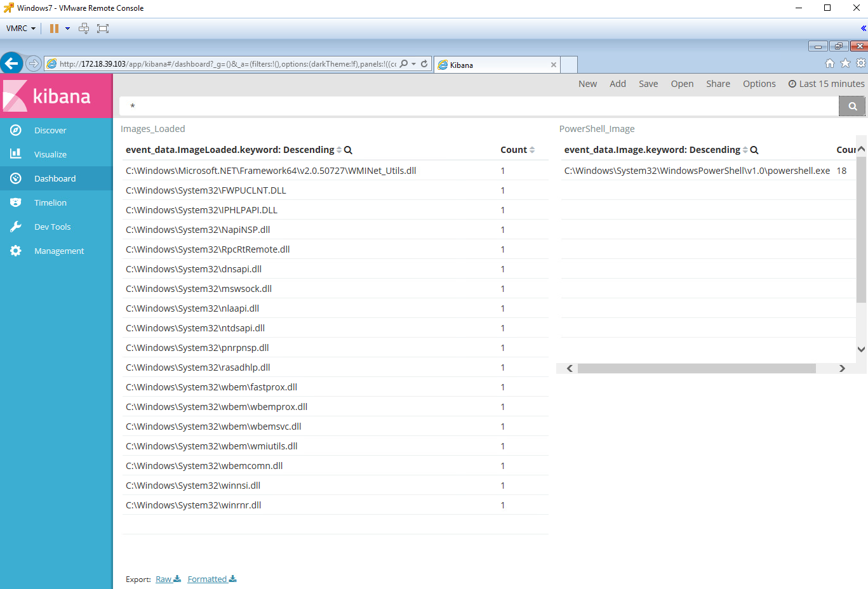Select the dnsapi.dll row
Image resolution: width=868 pixels, height=589 pixels.
point(335,269)
